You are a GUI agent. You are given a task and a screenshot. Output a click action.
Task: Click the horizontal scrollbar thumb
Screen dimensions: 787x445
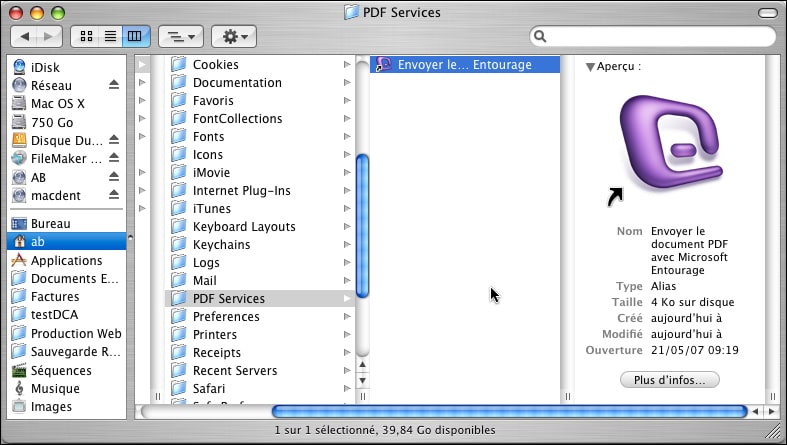click(509, 412)
